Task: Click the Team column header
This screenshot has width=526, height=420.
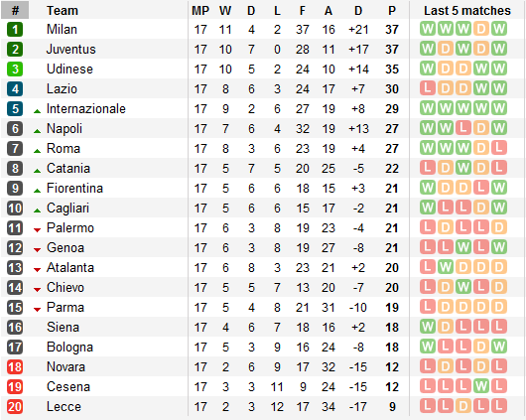Action: click(63, 11)
